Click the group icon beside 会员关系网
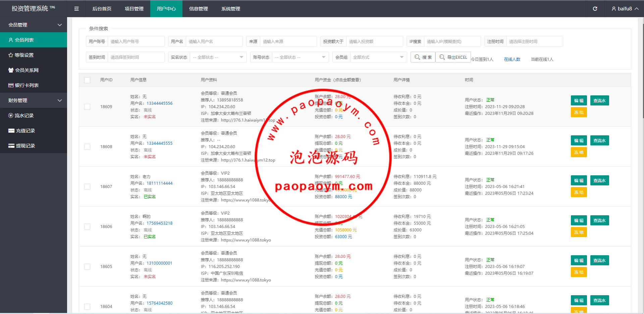 [11, 70]
